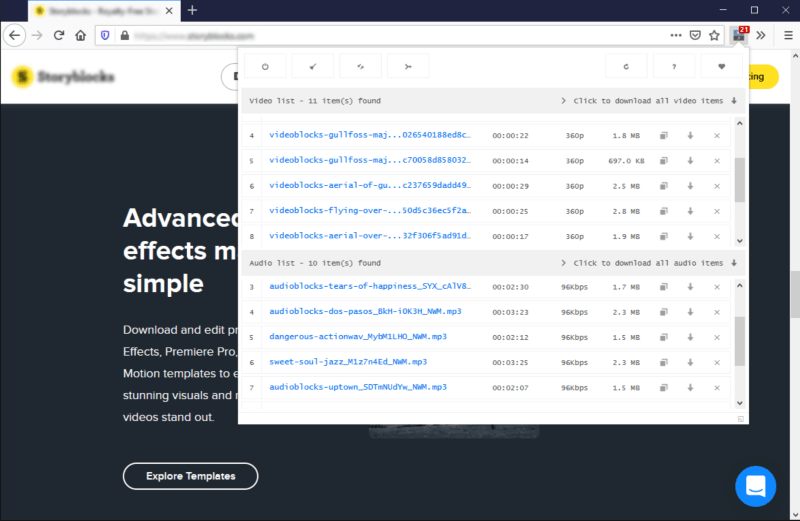The width and height of the screenshot is (800, 521).
Task: Remove the dos-pasos audio row
Action: pos(717,312)
